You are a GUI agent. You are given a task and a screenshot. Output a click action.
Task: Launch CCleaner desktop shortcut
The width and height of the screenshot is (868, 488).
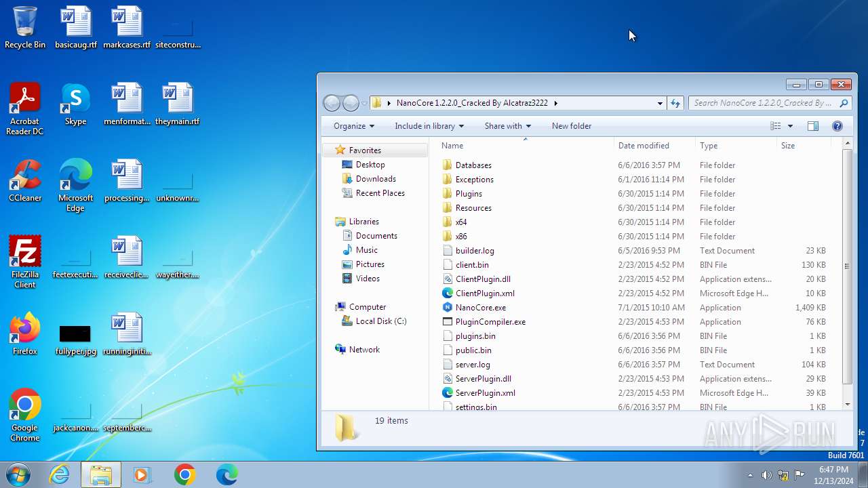tap(25, 181)
